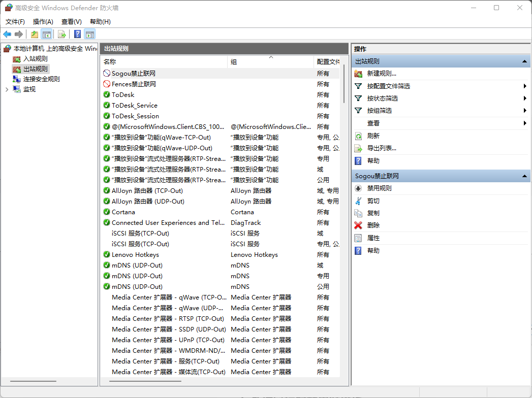The width and height of the screenshot is (532, 398).
Task: Click 刷新 action link
Action: (x=373, y=136)
